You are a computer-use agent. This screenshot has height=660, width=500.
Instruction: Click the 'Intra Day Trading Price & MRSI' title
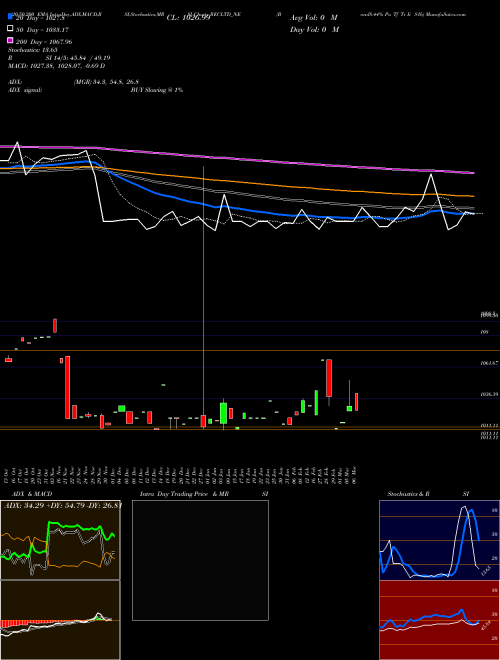[x=204, y=494]
